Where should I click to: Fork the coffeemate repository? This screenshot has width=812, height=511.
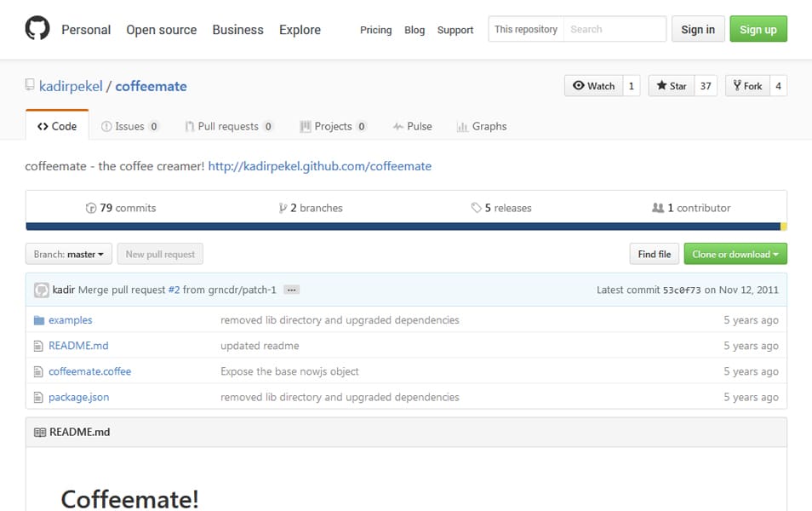[746, 86]
